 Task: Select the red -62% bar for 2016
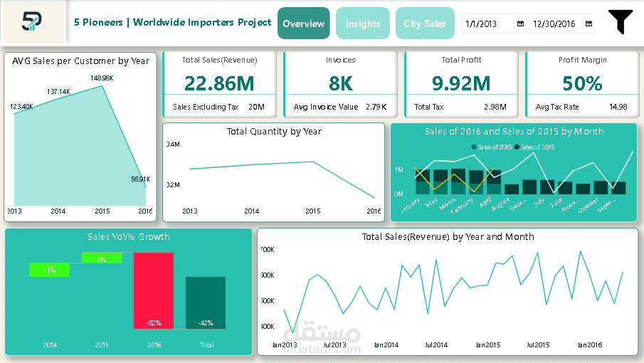[154, 290]
